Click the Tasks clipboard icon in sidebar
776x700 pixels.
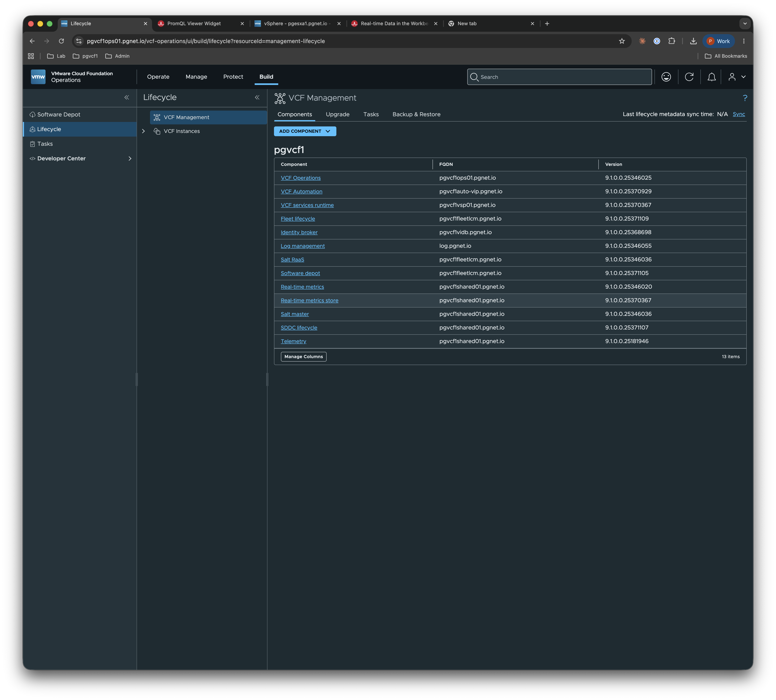tap(32, 144)
